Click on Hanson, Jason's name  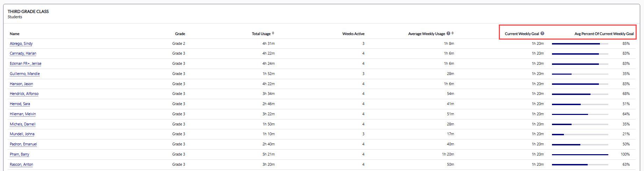coord(21,84)
